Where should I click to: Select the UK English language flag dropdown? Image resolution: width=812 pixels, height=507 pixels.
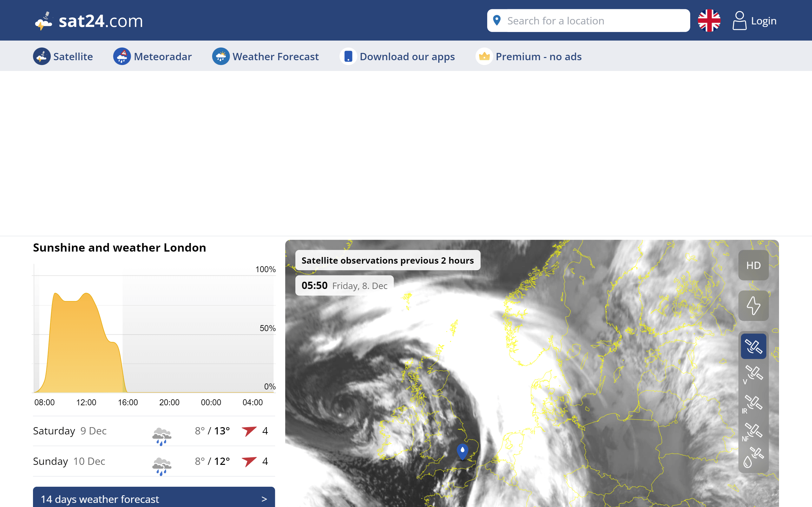tap(709, 21)
